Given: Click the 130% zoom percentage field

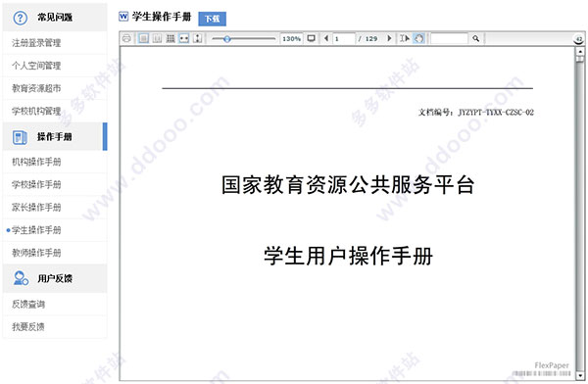Looking at the screenshot, I should [291, 38].
